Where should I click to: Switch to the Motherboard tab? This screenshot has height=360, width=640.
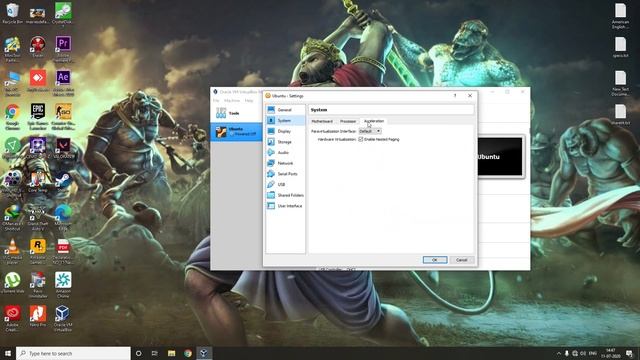pyautogui.click(x=322, y=121)
